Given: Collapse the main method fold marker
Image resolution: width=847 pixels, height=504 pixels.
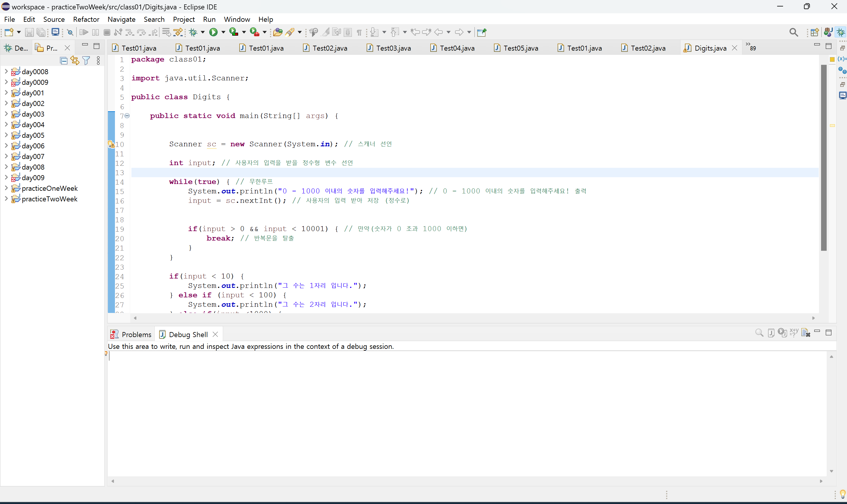Looking at the screenshot, I should (127, 116).
